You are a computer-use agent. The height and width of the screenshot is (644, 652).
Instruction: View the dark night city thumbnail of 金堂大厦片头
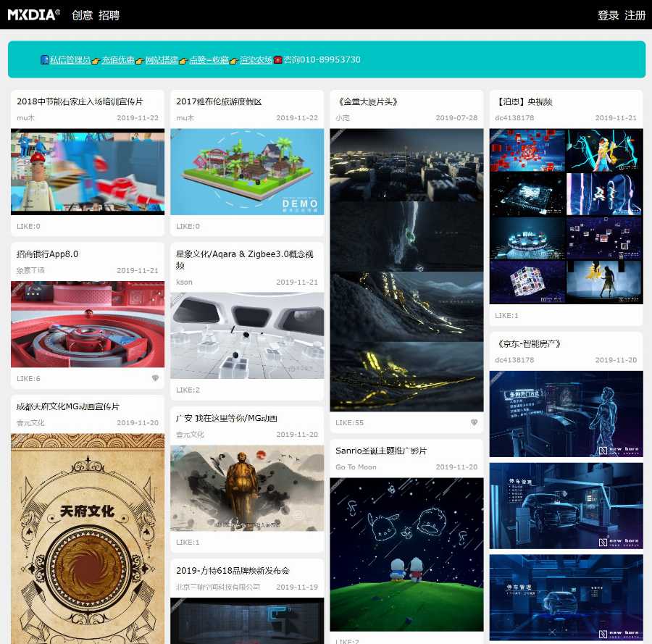406,269
